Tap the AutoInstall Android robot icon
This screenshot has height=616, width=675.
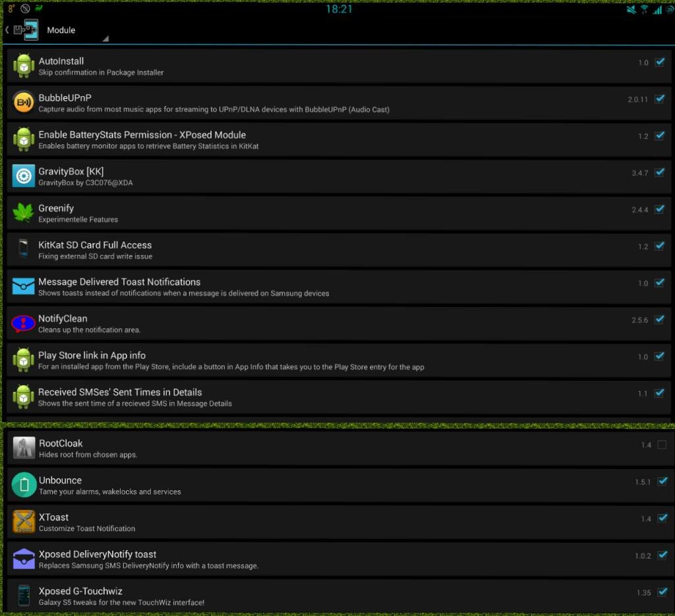point(24,66)
